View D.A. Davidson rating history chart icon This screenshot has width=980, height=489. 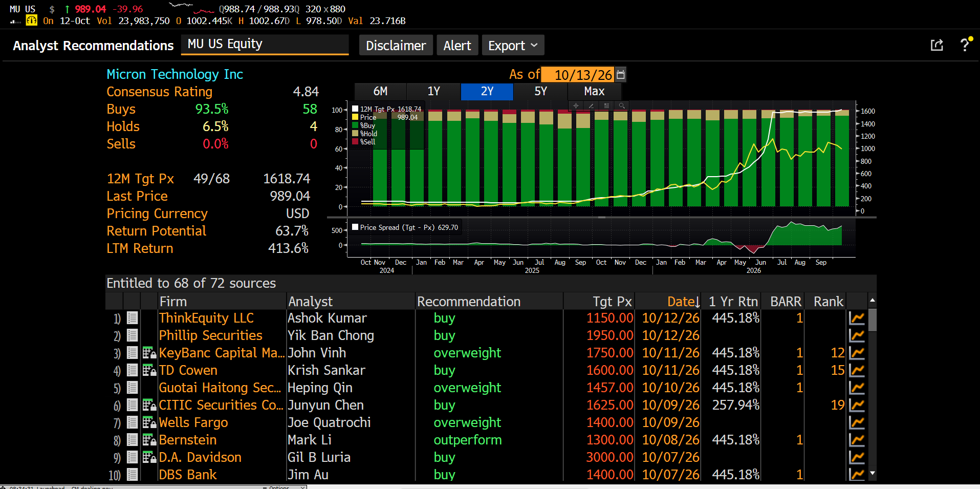tap(857, 457)
